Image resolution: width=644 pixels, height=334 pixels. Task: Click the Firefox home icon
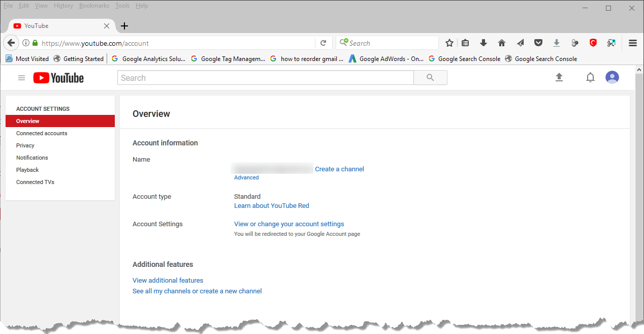coord(502,43)
